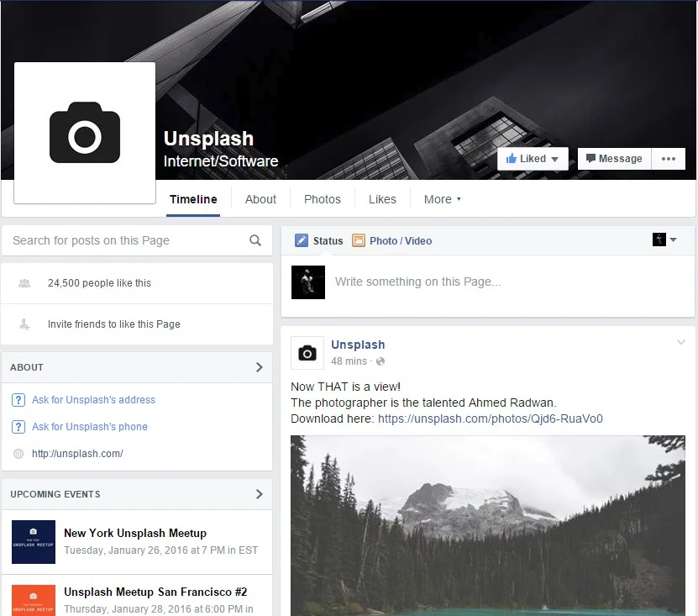Click Ask for Unsplash's phone link

click(90, 427)
